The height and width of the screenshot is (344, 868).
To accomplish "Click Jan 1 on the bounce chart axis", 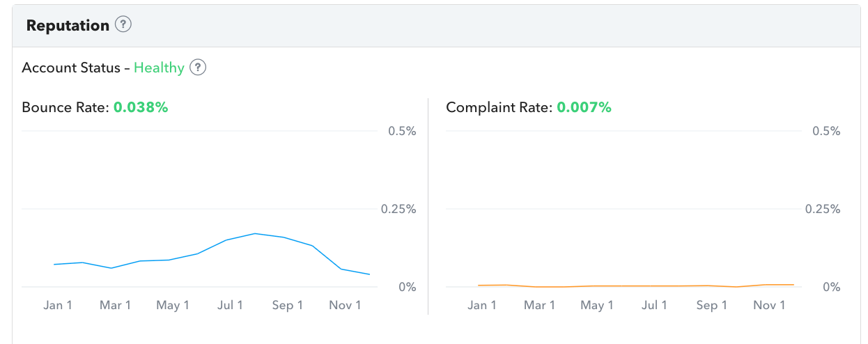I will tap(58, 305).
